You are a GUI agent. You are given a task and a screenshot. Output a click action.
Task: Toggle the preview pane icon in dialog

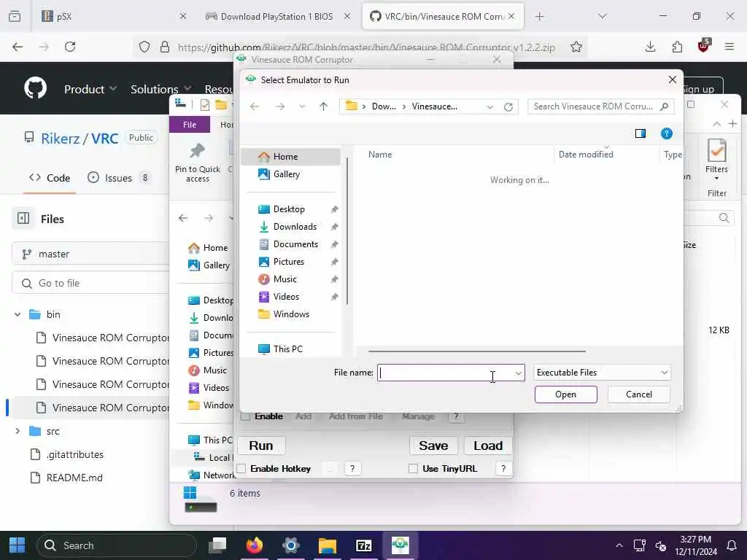(640, 133)
